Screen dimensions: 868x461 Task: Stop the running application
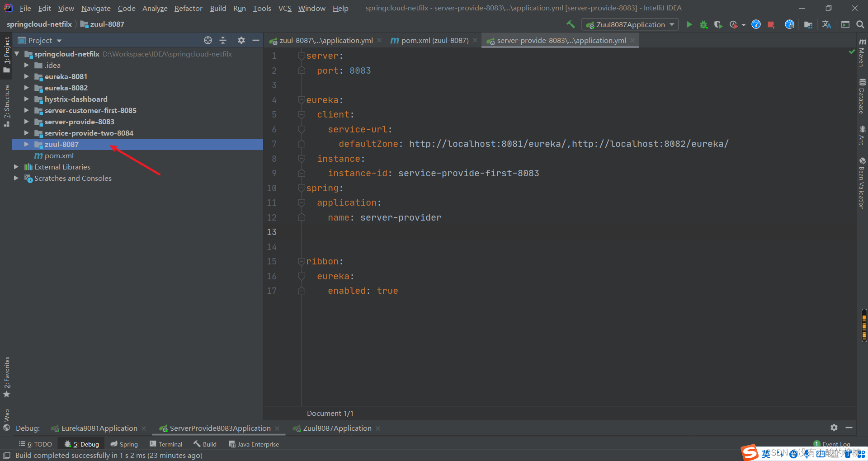(x=771, y=24)
